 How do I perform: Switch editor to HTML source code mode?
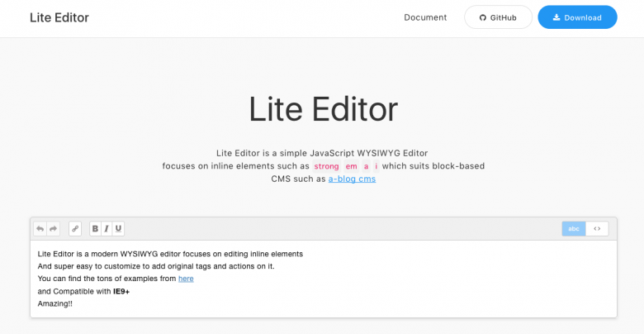tap(597, 229)
